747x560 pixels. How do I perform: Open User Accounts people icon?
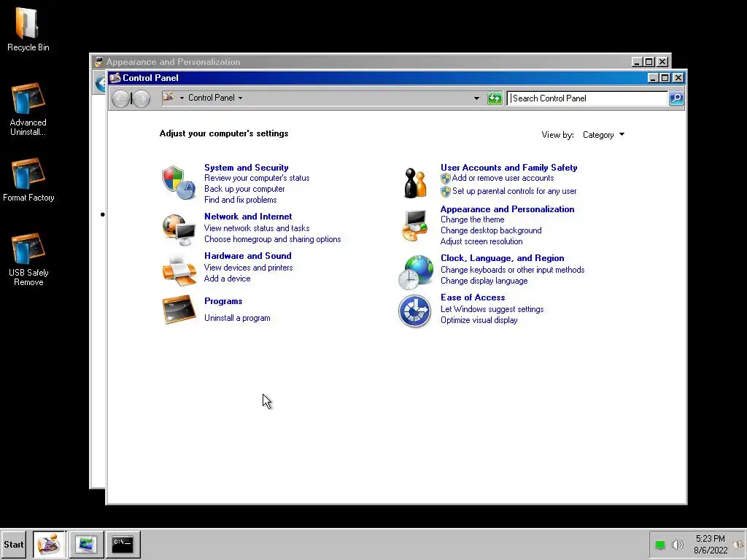click(415, 183)
